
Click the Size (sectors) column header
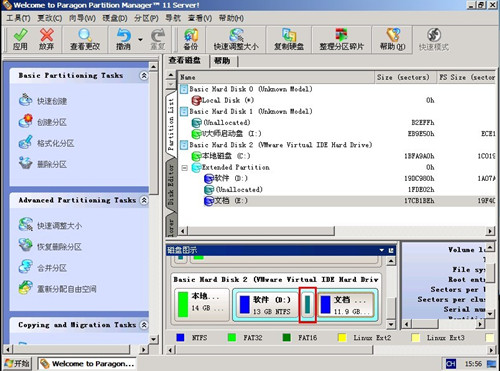point(405,77)
